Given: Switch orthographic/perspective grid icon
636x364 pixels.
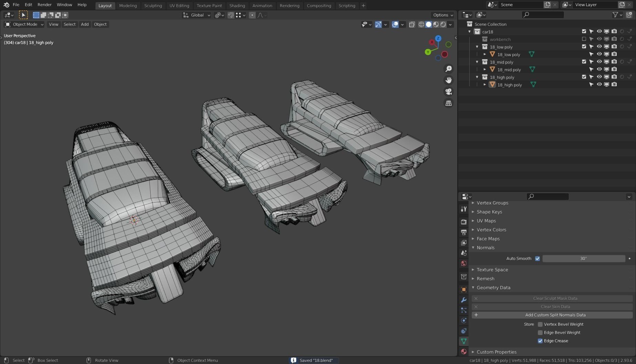Looking at the screenshot, I should pyautogui.click(x=449, y=103).
